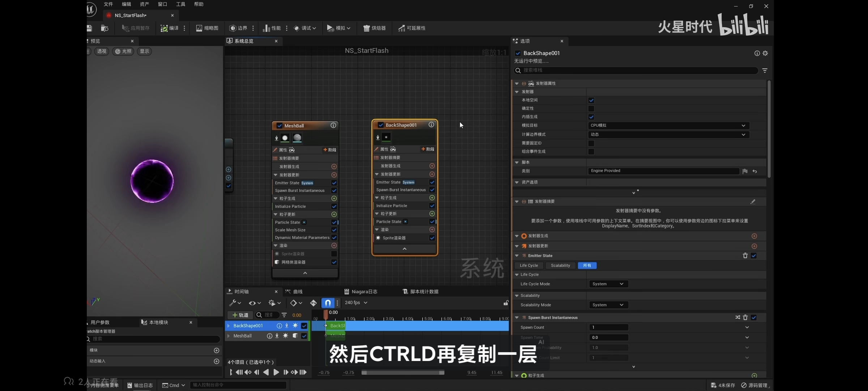Select the Scalability filter button
Image resolution: width=868 pixels, height=391 pixels.
560,265
